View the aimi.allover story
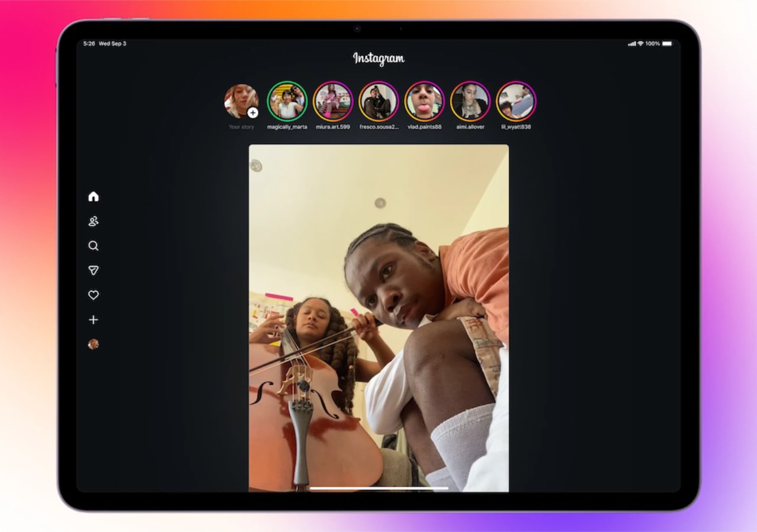The height and width of the screenshot is (532, 757). (x=470, y=101)
